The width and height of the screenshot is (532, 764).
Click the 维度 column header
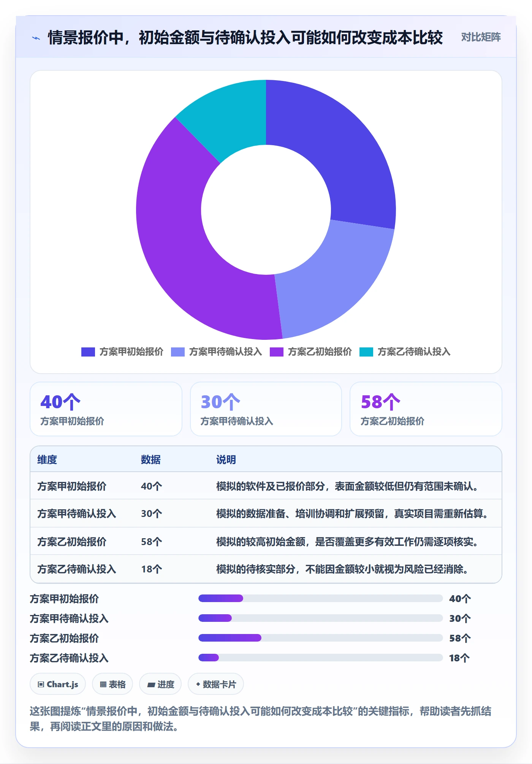(x=47, y=460)
